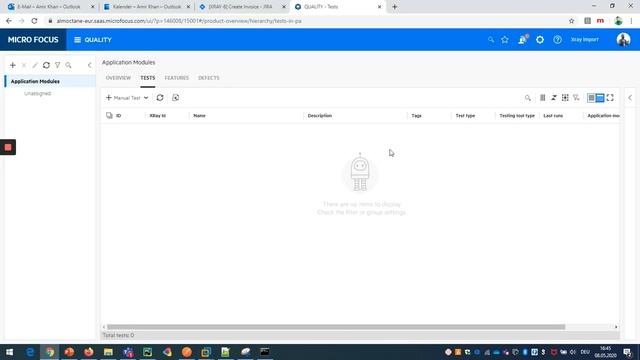Image resolution: width=640 pixels, height=360 pixels.
Task: Open the sort settings icon
Action: click(x=554, y=98)
